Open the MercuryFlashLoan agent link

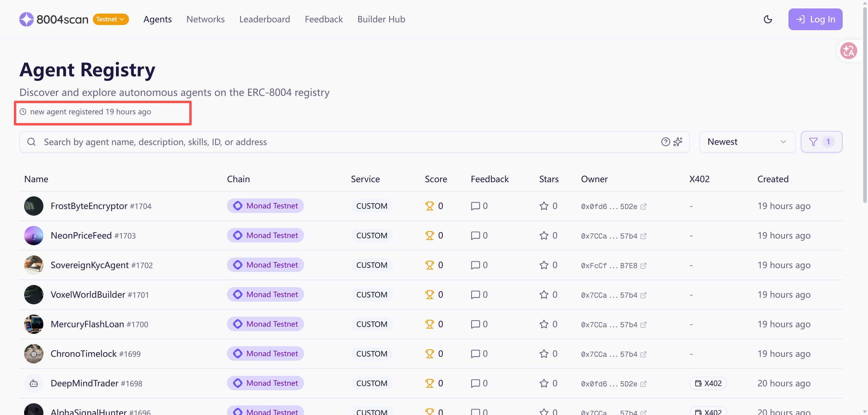[x=87, y=324]
